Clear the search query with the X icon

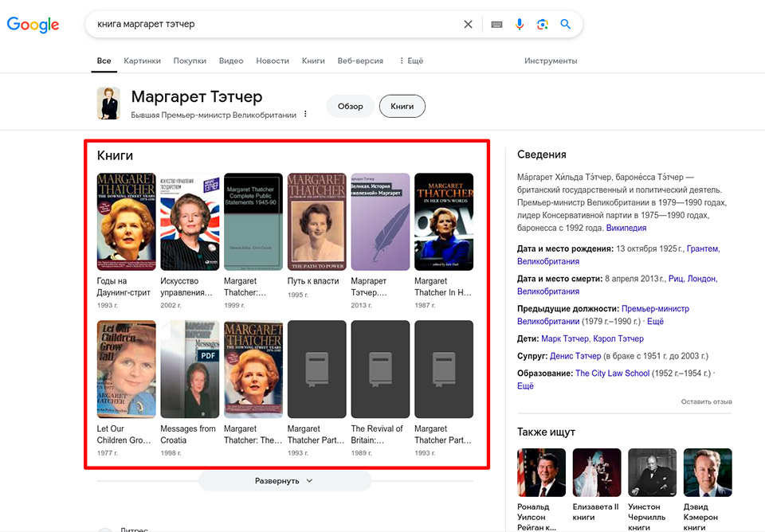click(468, 24)
